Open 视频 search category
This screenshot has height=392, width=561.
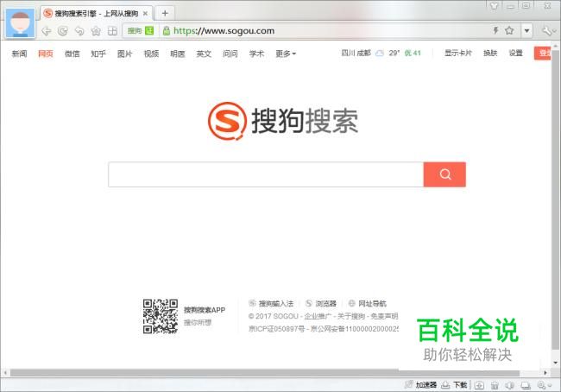click(x=151, y=54)
